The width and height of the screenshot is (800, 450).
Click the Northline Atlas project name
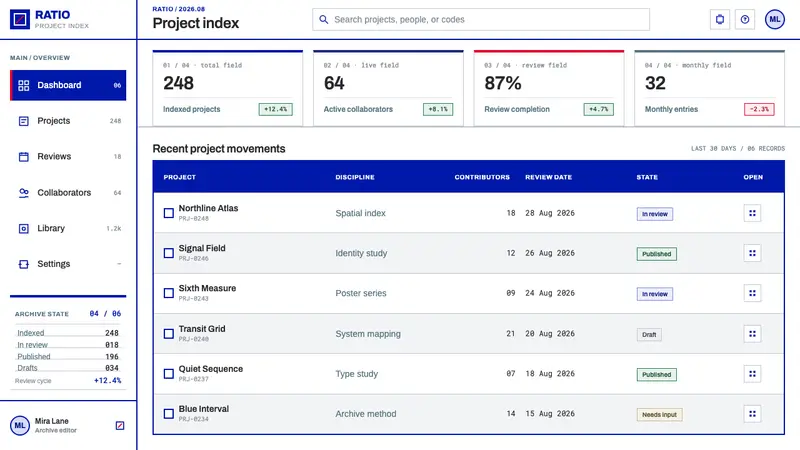pos(208,208)
